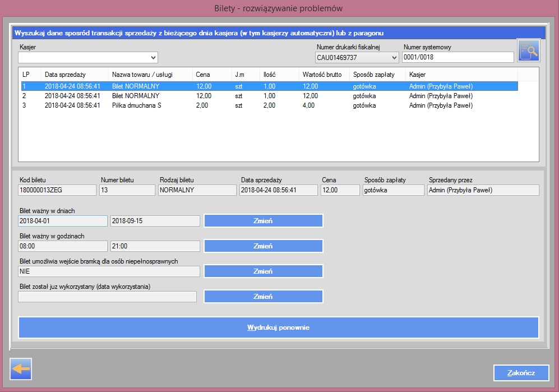The image size is (559, 392).
Task: Click the Cena field showing 12,00
Action: (340, 190)
